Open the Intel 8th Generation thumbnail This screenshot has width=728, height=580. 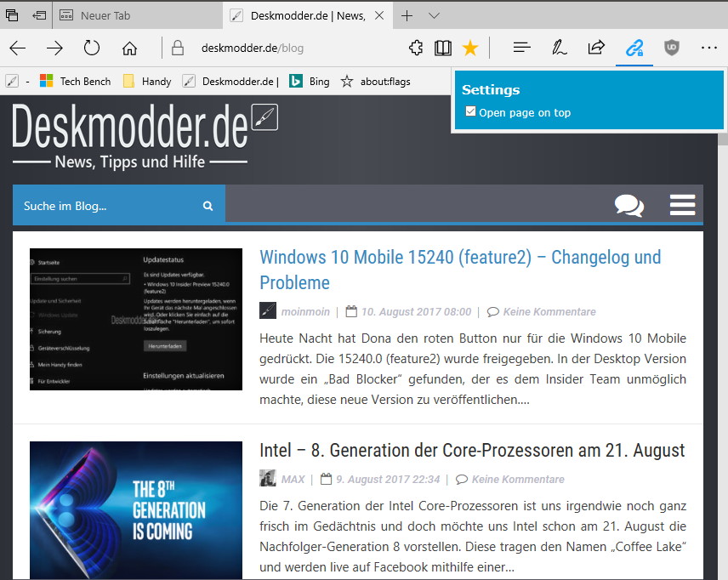[136, 510]
